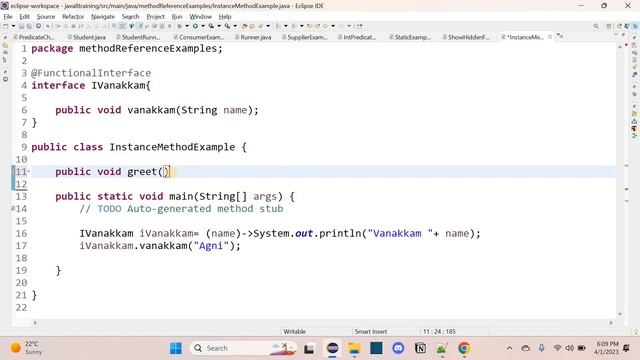Screen dimensions: 640x360
Task: Switch to the SupplierExam... editor tab
Action: coord(304,37)
